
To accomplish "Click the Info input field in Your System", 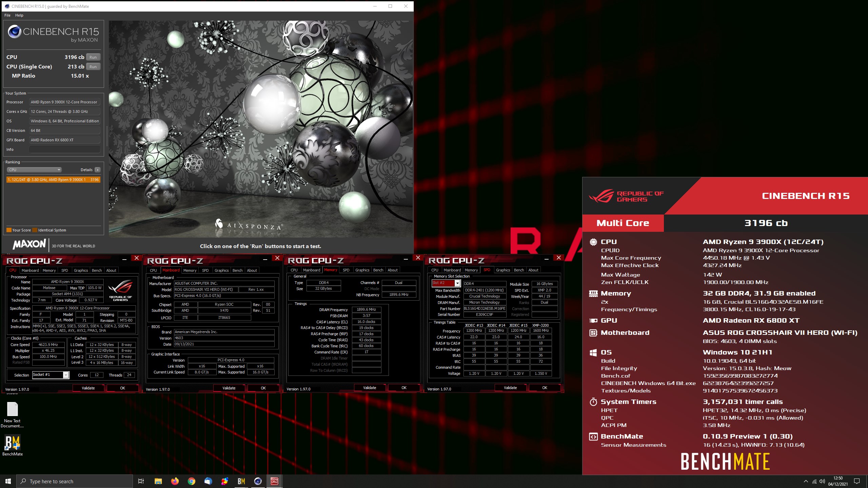I will tap(65, 149).
